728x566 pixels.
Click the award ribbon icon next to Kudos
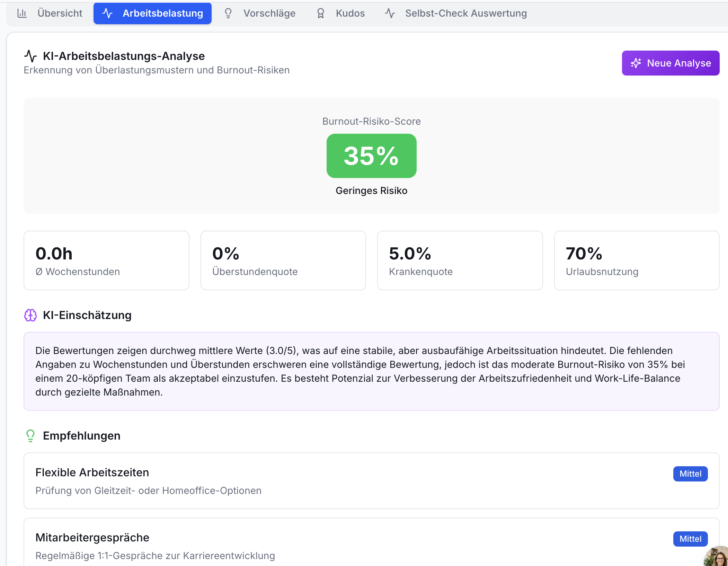[321, 13]
